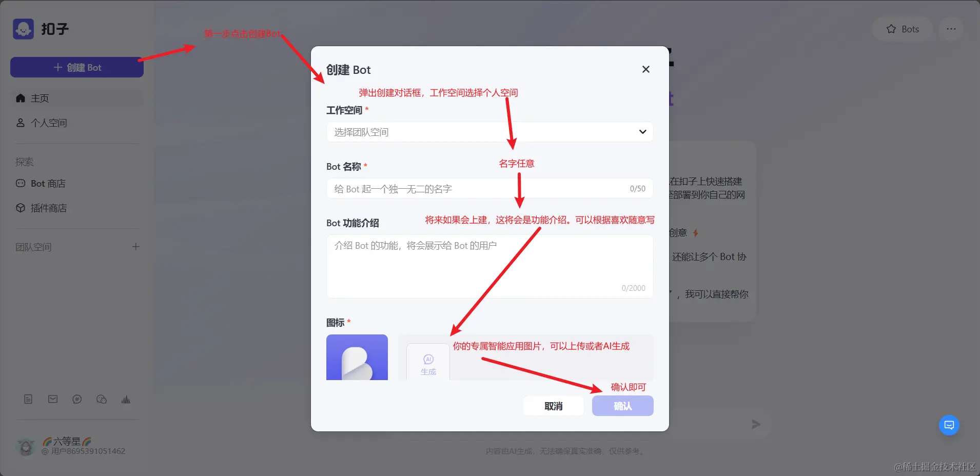Select the default purple Bot icon thumbnail
Screen dimensions: 980x476
(357, 357)
